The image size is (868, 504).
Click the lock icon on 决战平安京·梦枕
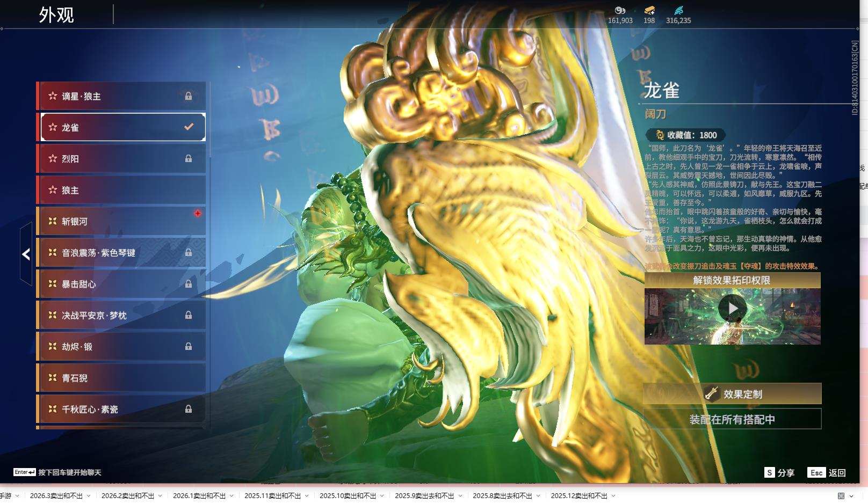click(x=189, y=315)
